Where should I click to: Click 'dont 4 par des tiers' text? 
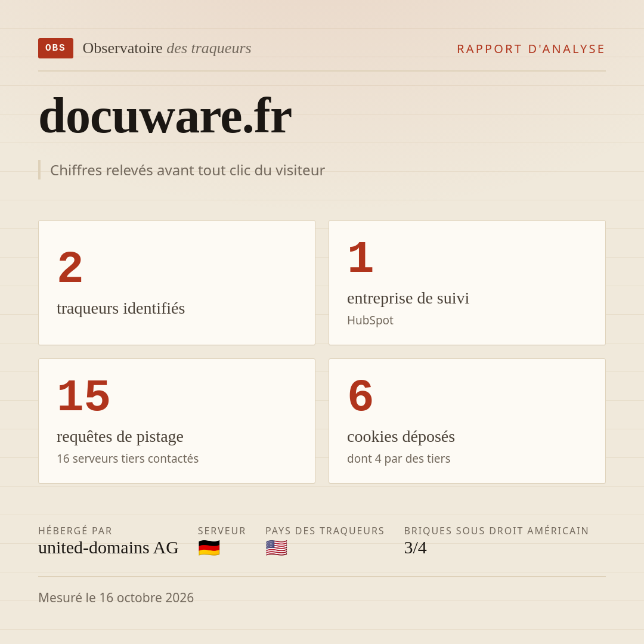(399, 459)
